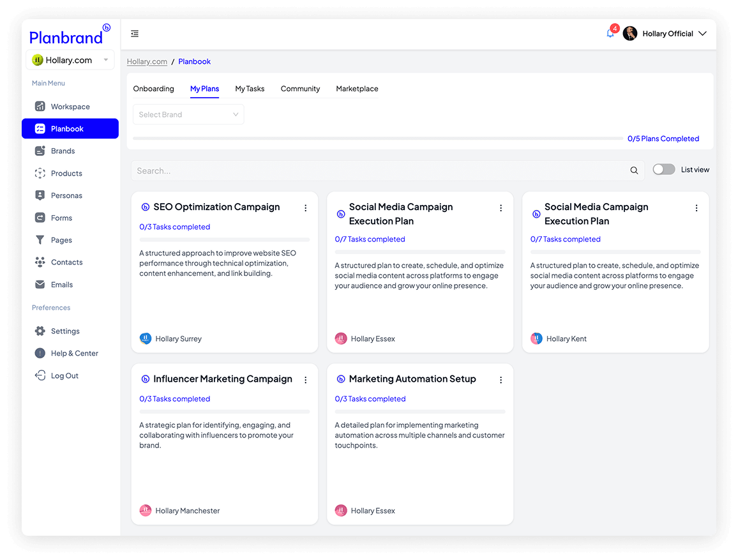Collapse sidebar using the hamburger menu icon
Screen dimensions: 738x560
pos(135,34)
